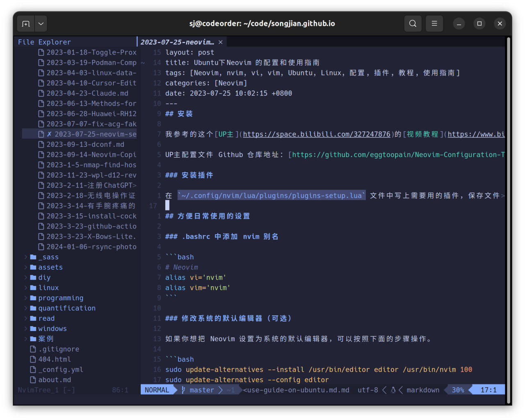This screenshot has height=420, width=525.
Task: Click the Linux OS icon in statusline
Action: 393,390
